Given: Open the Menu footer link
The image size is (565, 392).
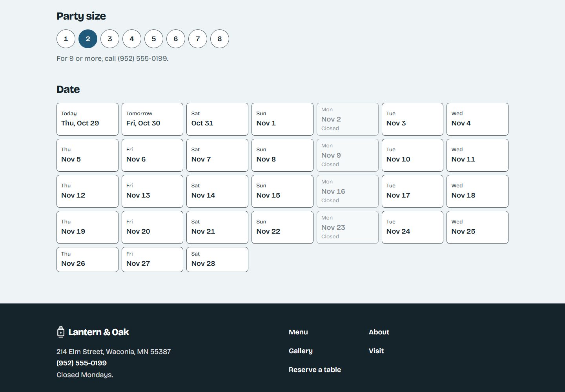Looking at the screenshot, I should point(298,332).
